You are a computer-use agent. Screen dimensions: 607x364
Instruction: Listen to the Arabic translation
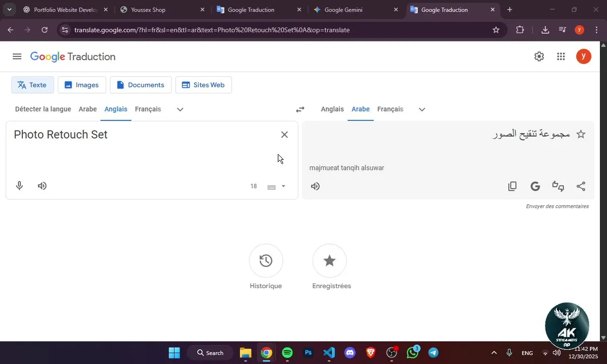pyautogui.click(x=316, y=186)
